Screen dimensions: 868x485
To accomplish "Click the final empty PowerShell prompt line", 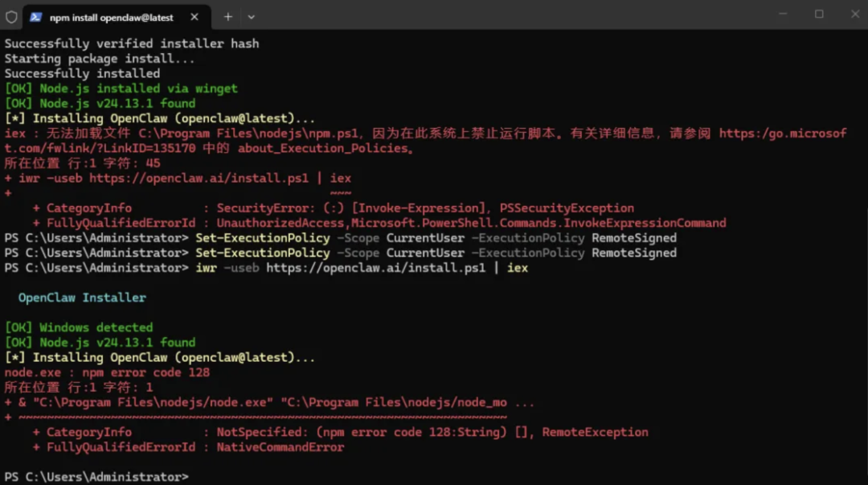I will tap(96, 477).
